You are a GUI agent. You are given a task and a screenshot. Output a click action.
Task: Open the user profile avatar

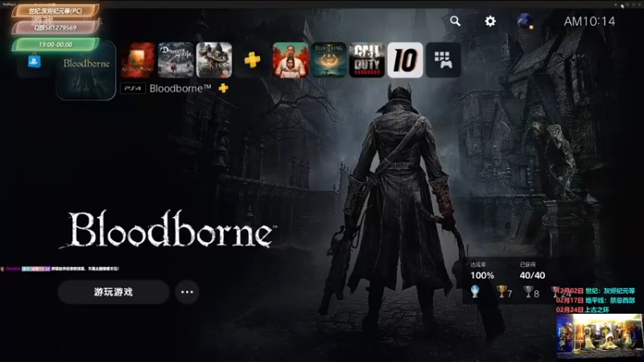click(x=525, y=22)
